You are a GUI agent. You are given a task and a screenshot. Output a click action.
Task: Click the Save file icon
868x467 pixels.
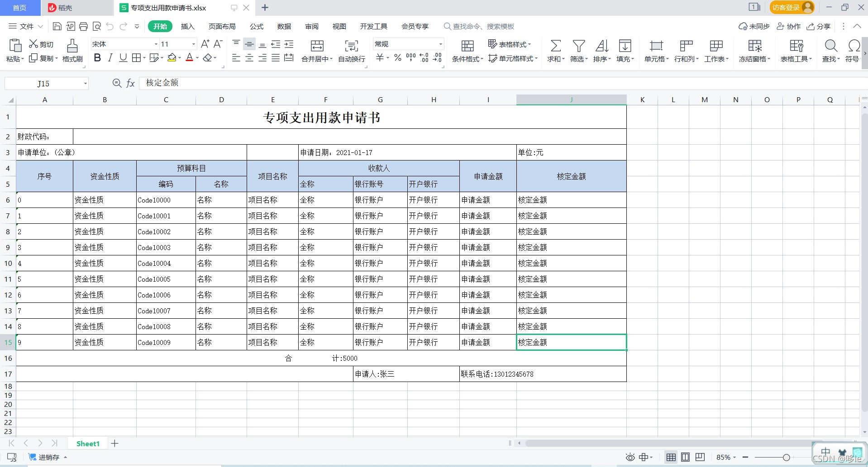tap(57, 26)
